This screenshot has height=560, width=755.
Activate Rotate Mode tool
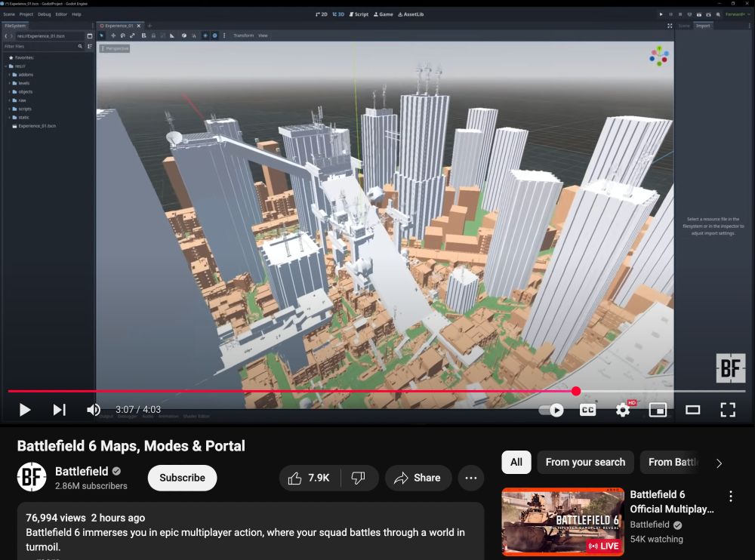[123, 35]
